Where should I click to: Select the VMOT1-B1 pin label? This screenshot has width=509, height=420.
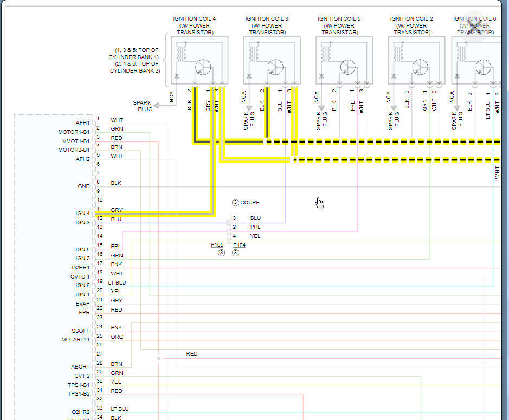76,141
